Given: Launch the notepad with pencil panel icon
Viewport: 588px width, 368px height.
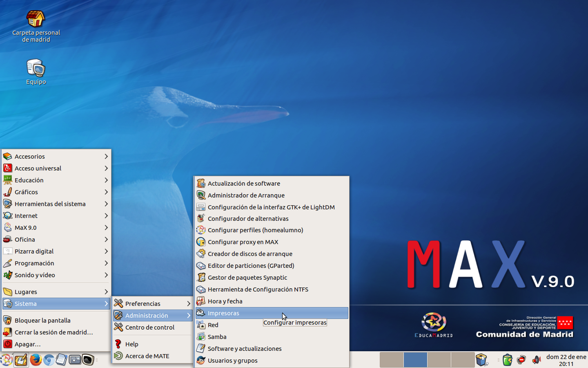Looking at the screenshot, I should point(21,360).
